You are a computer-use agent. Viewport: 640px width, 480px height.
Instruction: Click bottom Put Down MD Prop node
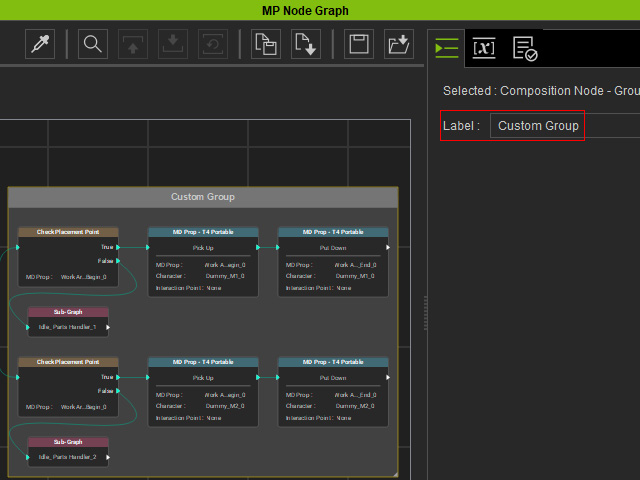click(x=333, y=392)
